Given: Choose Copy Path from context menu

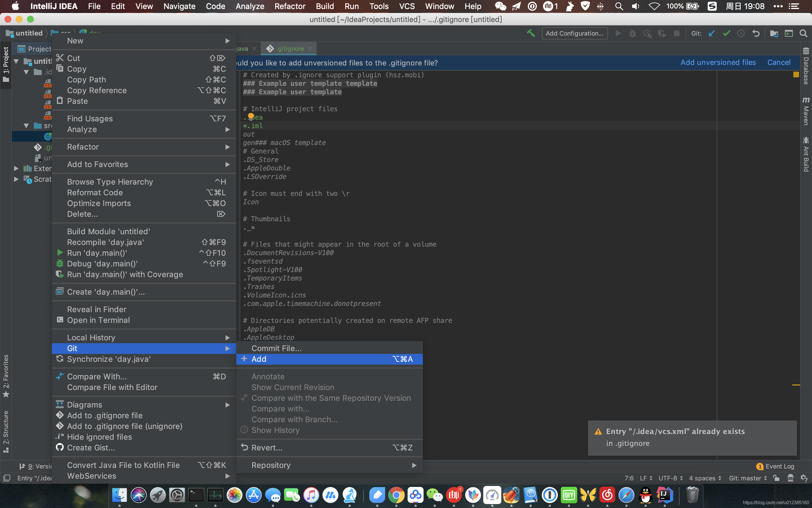Looking at the screenshot, I should click(x=144, y=80).
